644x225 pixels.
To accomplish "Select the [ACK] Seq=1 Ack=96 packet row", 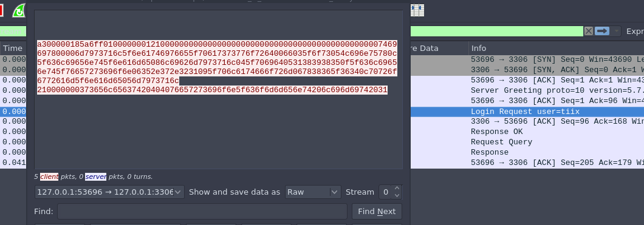I will (527, 101).
